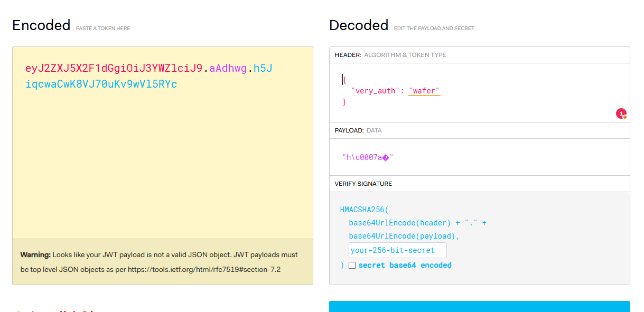The width and height of the screenshot is (644, 312).
Task: Click the your-256-bit-secret input field
Action: tap(397, 250)
